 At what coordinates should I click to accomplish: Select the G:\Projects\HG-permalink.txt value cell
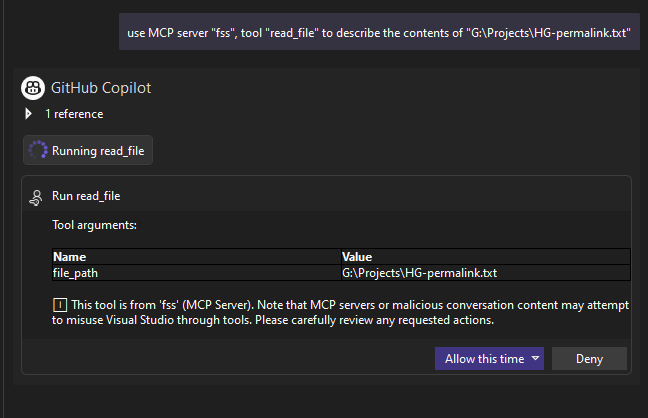coord(486,273)
